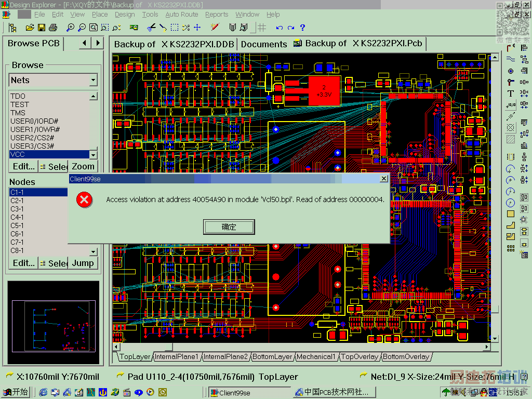This screenshot has width=532, height=399.
Task: Click the Jump button under Nodes
Action: point(83,263)
